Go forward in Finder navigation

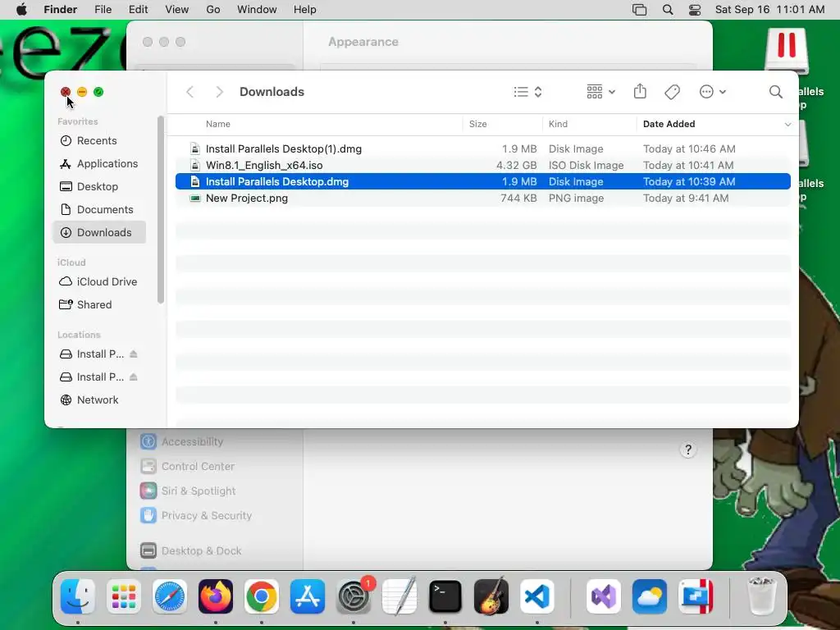[219, 92]
